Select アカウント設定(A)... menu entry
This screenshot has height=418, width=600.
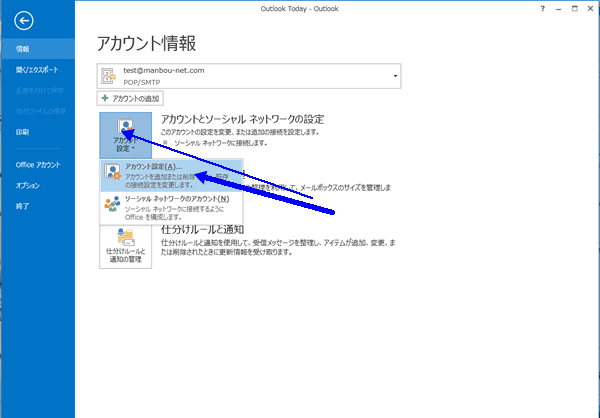click(x=171, y=175)
